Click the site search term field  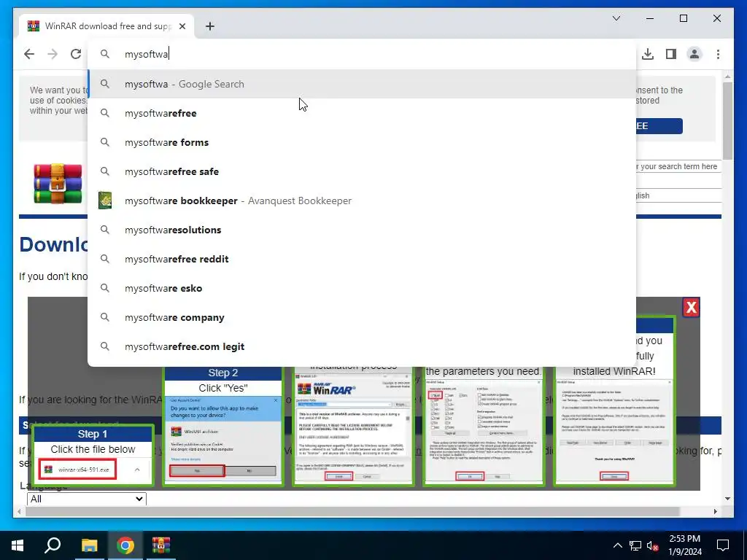(678, 167)
